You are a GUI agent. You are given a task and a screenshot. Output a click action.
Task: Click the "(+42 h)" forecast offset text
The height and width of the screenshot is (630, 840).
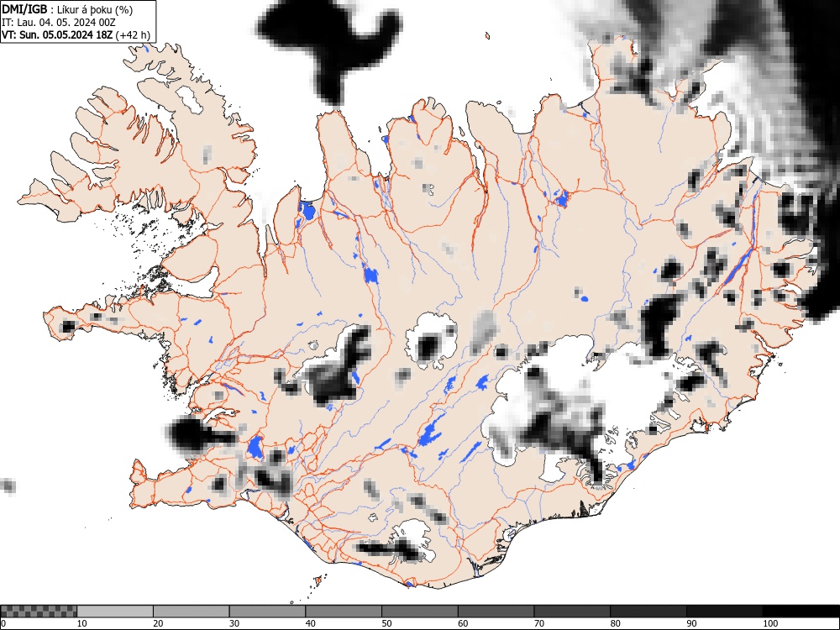(133, 35)
